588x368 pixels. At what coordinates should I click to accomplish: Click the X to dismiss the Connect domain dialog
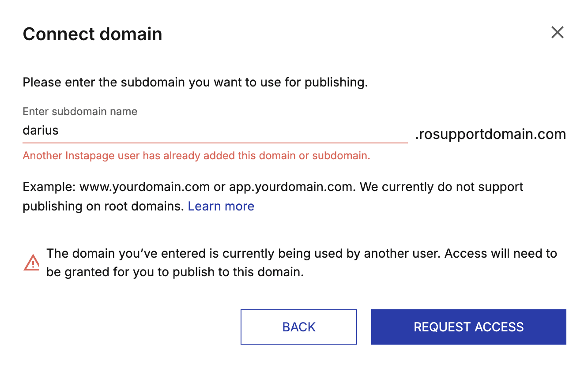[557, 32]
